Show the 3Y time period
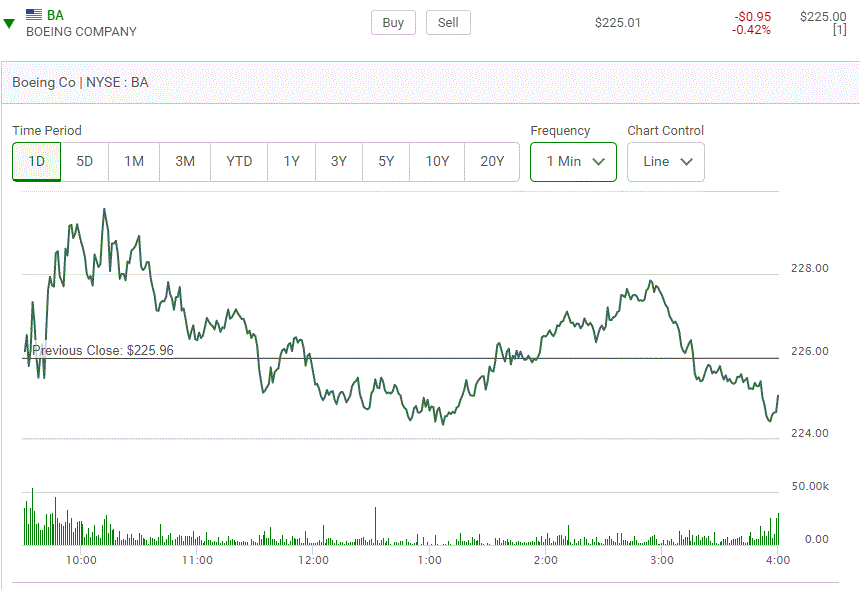The height and width of the screenshot is (590, 860). (339, 161)
